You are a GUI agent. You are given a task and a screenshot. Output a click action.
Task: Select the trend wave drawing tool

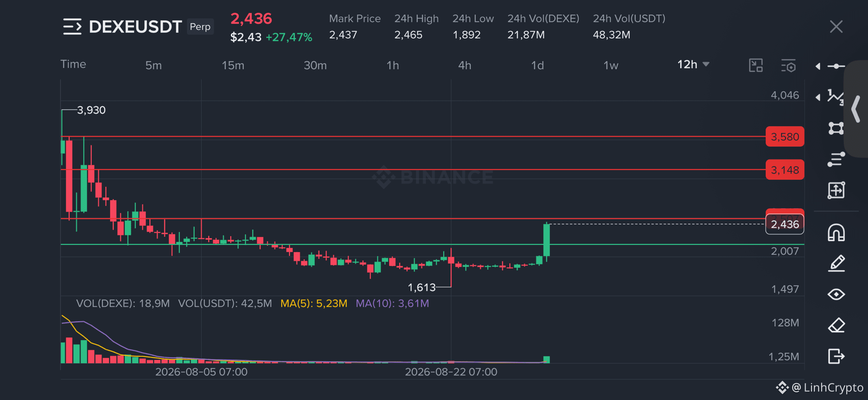pos(836,97)
